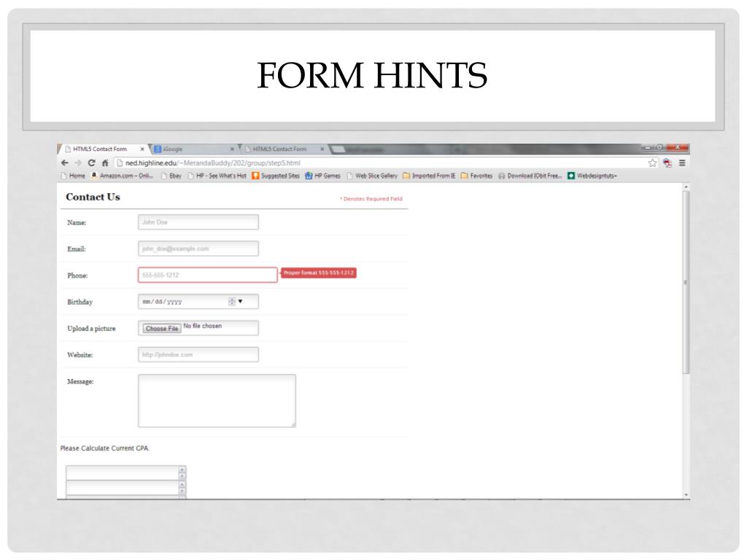Close the second HTML5 Contact Form tab
This screenshot has width=747, height=560.
(322, 149)
